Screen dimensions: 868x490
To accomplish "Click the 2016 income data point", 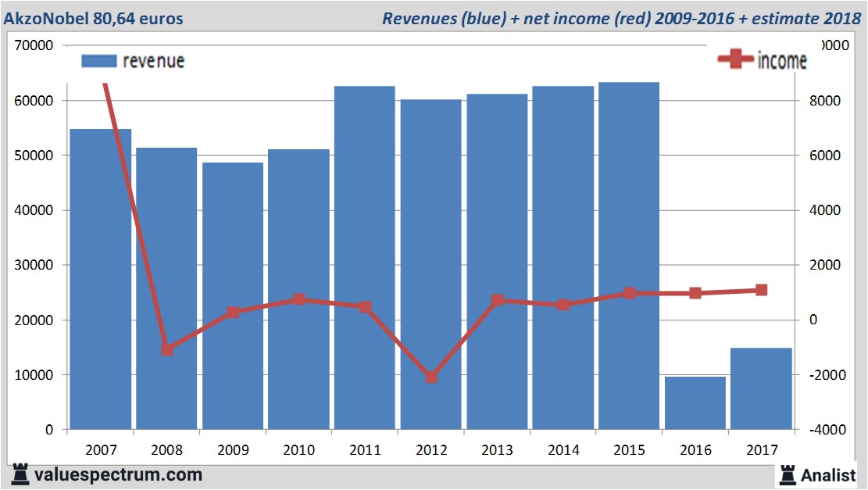I will click(x=695, y=293).
